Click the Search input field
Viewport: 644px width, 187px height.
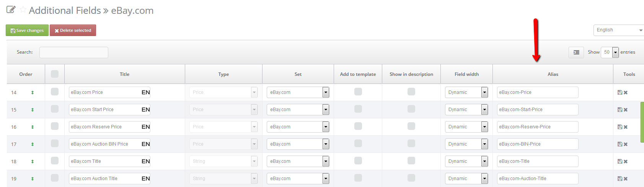74,52
